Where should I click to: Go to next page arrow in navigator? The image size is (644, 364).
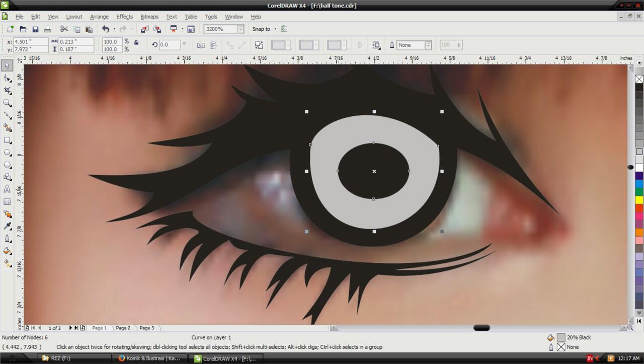coord(70,328)
